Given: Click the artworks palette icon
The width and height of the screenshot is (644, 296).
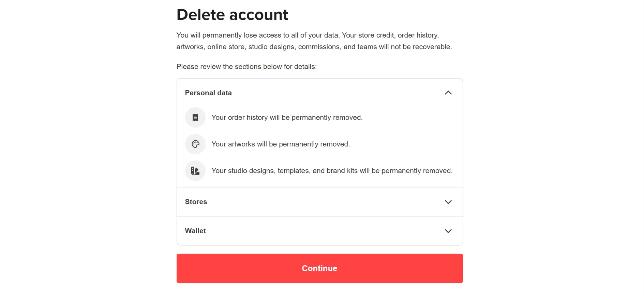Looking at the screenshot, I should pyautogui.click(x=195, y=144).
